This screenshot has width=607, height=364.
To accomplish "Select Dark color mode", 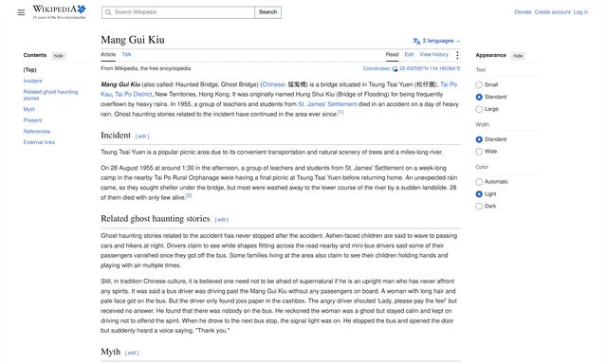I will coord(479,207).
